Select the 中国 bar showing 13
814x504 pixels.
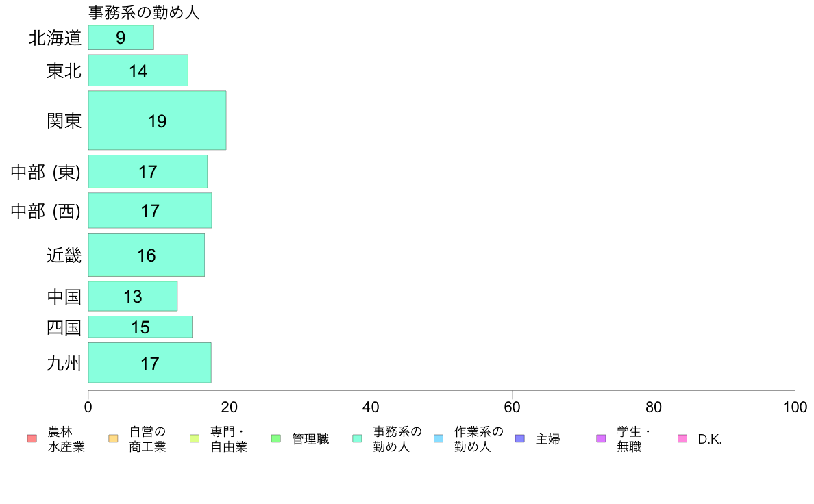pyautogui.click(x=133, y=297)
